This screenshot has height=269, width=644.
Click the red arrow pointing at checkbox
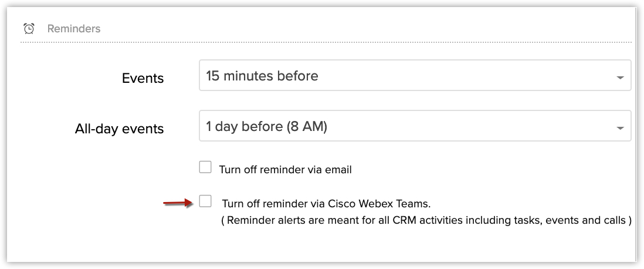pyautogui.click(x=178, y=203)
